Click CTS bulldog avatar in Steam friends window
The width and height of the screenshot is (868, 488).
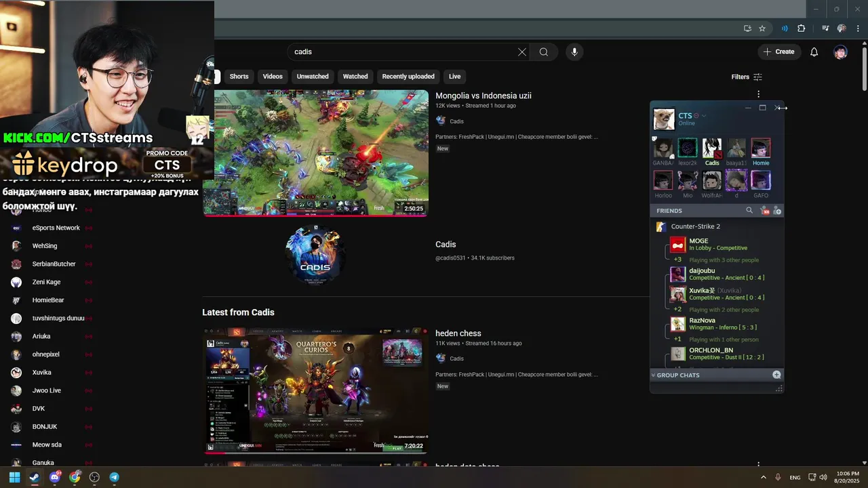tap(664, 119)
